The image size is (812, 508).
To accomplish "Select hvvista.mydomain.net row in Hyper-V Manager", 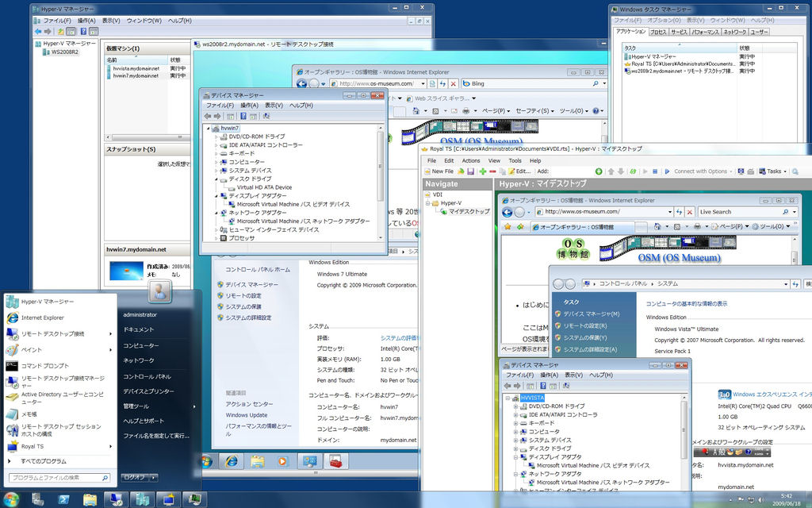I will coord(146,68).
